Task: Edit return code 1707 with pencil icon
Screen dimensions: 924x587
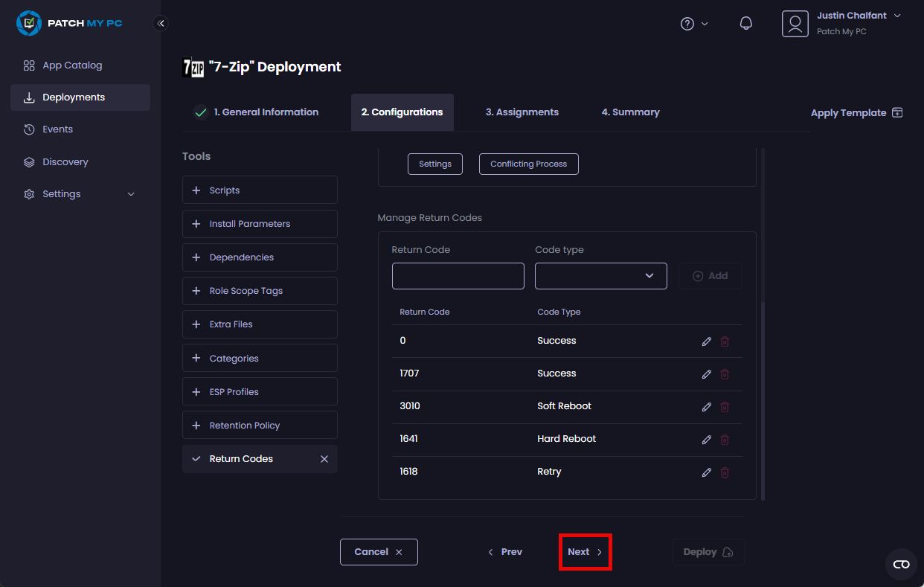Action: coord(706,374)
